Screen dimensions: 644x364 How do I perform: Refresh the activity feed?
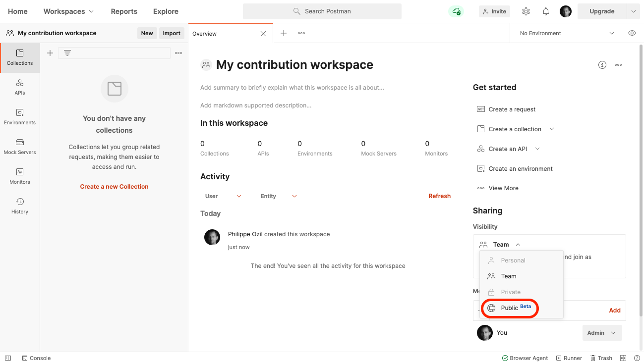[439, 196]
